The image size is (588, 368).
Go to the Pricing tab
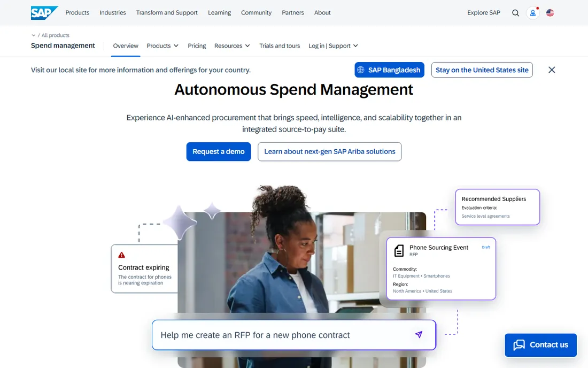tap(197, 46)
